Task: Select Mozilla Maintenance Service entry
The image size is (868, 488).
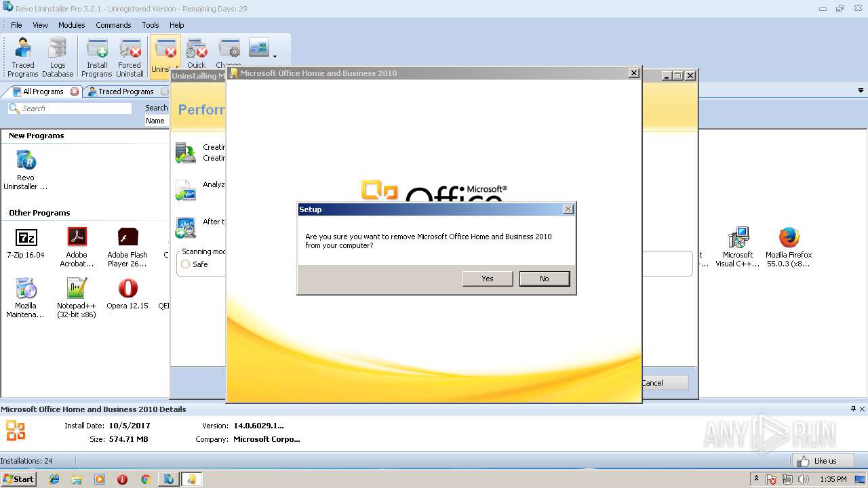Action: click(x=26, y=298)
